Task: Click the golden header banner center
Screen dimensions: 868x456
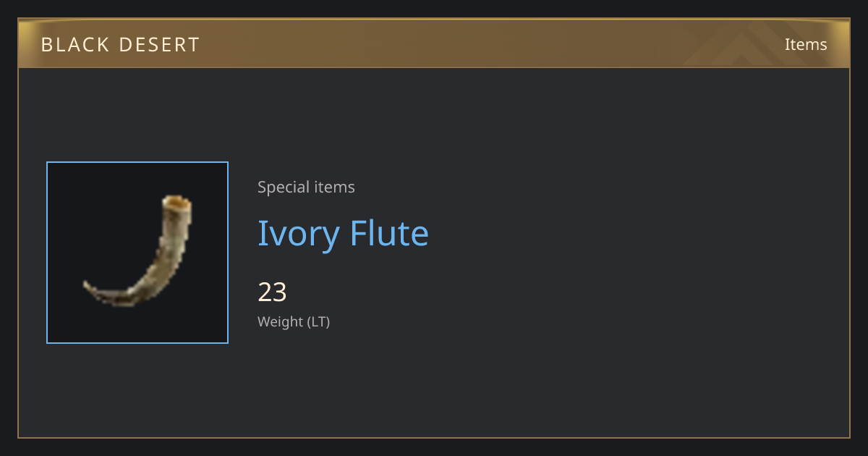Action: [434, 43]
